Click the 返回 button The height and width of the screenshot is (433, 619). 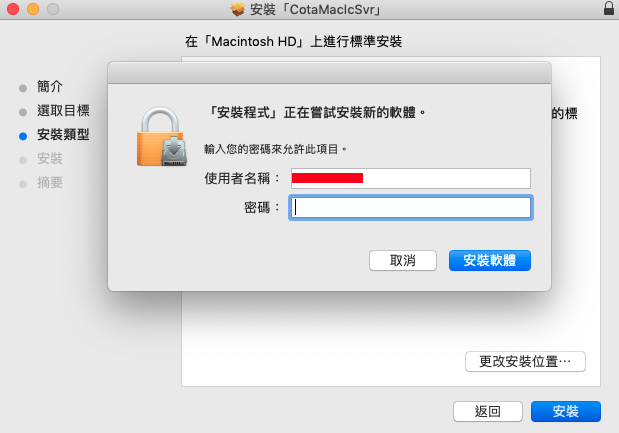point(488,412)
